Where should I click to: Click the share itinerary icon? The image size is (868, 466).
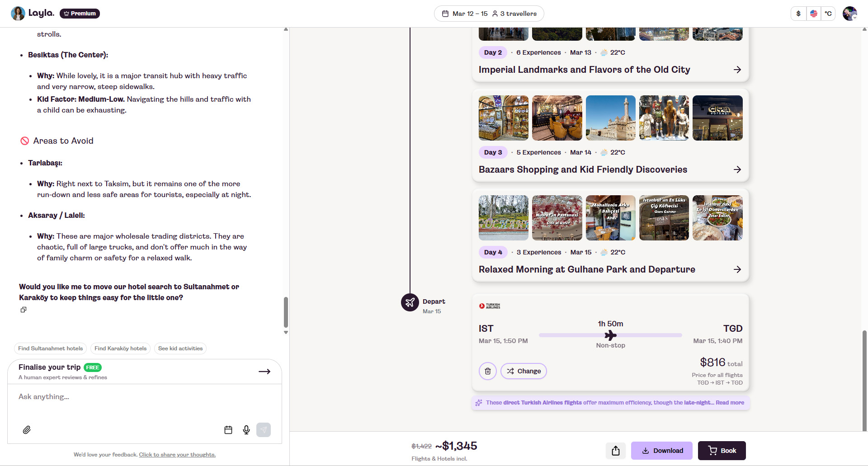[616, 451]
